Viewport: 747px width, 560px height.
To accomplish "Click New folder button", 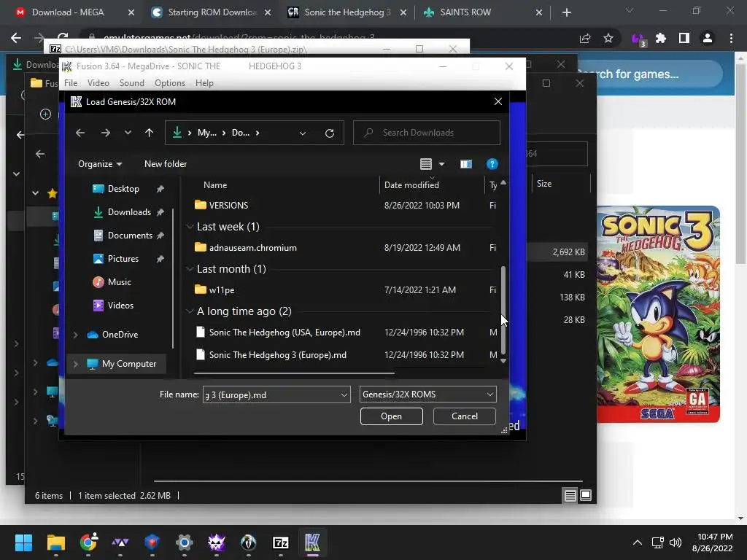I will coord(166,164).
